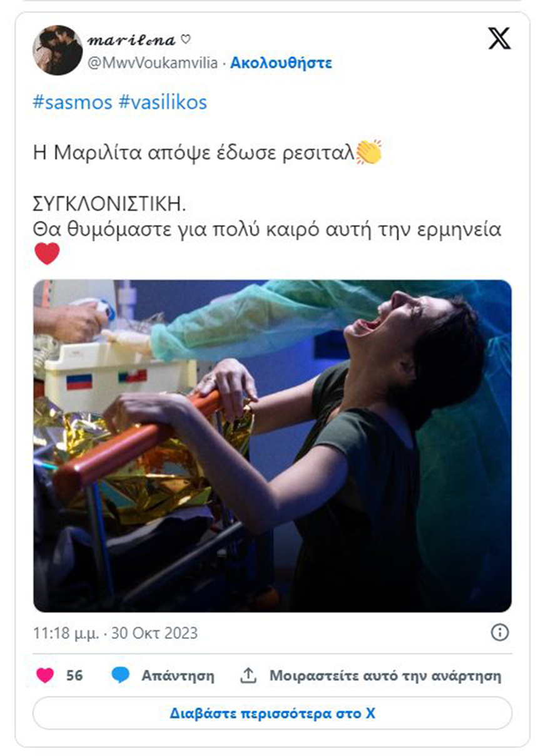Open the #sasmos hashtag

tap(72, 102)
